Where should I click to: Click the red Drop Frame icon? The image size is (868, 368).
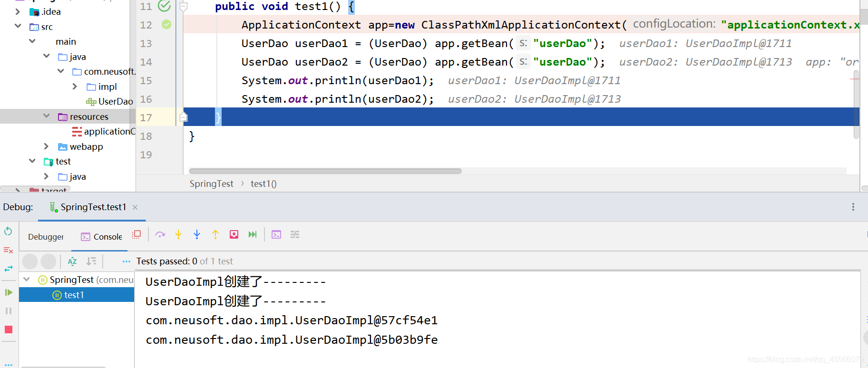[234, 234]
